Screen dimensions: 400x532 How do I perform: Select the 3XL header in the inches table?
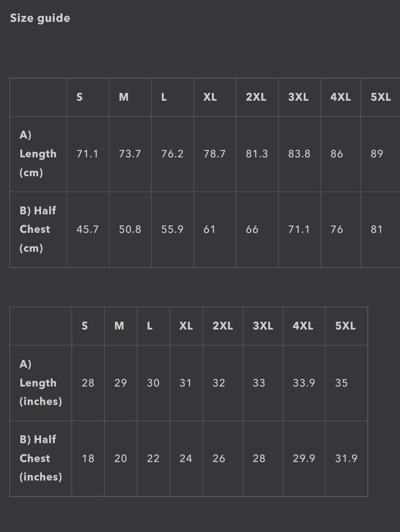[263, 326]
